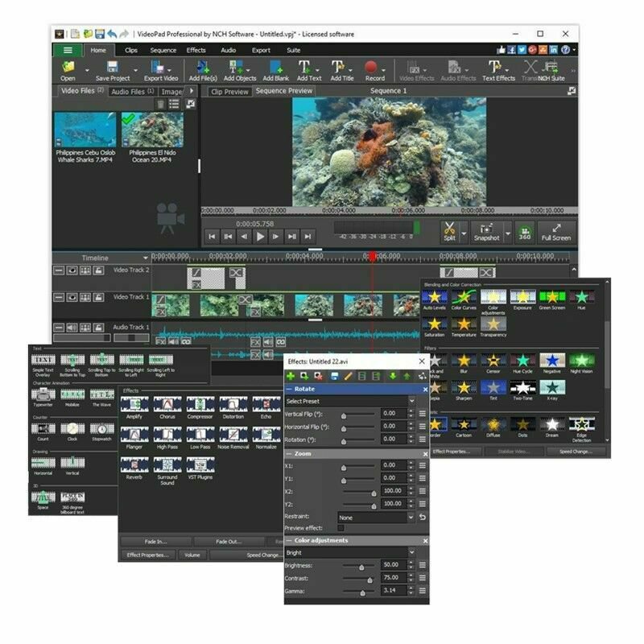Select the Audio Files bin tab
The image size is (644, 644).
click(132, 92)
